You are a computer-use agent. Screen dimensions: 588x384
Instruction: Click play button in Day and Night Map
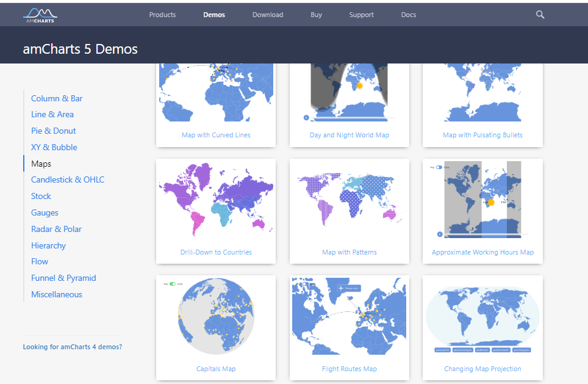tap(306, 117)
